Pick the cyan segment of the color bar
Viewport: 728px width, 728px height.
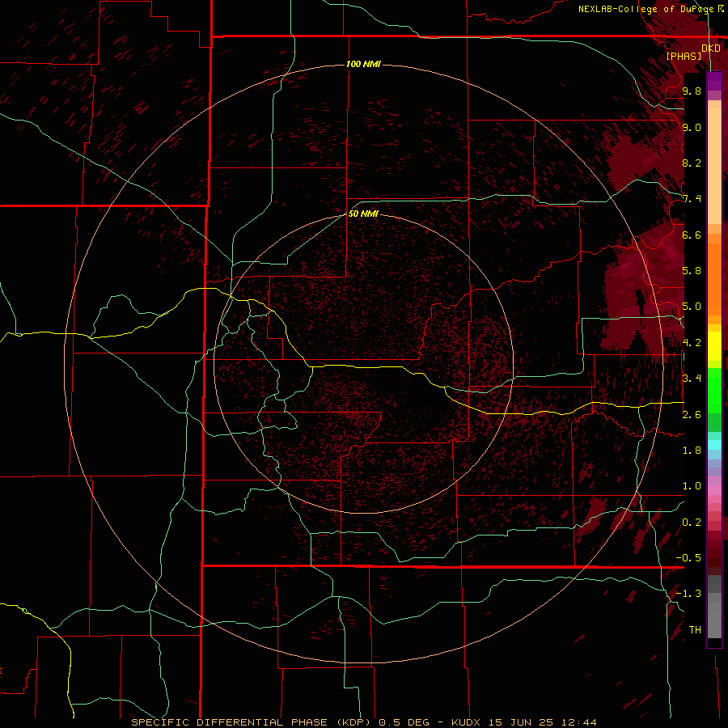[x=714, y=445]
